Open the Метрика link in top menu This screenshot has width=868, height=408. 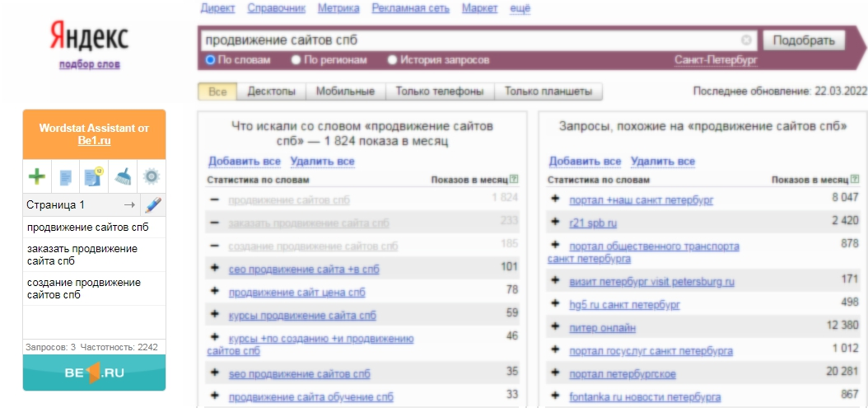point(338,8)
